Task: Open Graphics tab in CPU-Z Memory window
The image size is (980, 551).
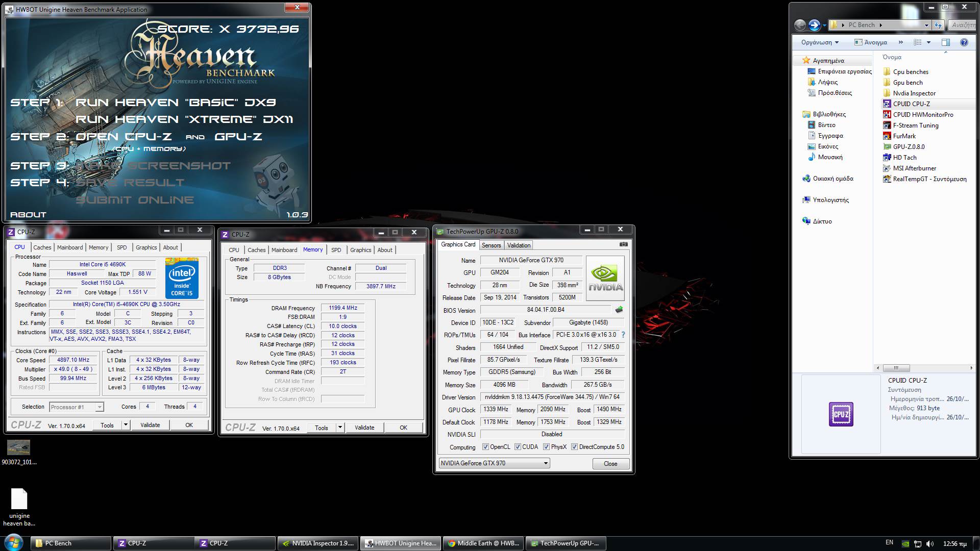Action: tap(360, 250)
